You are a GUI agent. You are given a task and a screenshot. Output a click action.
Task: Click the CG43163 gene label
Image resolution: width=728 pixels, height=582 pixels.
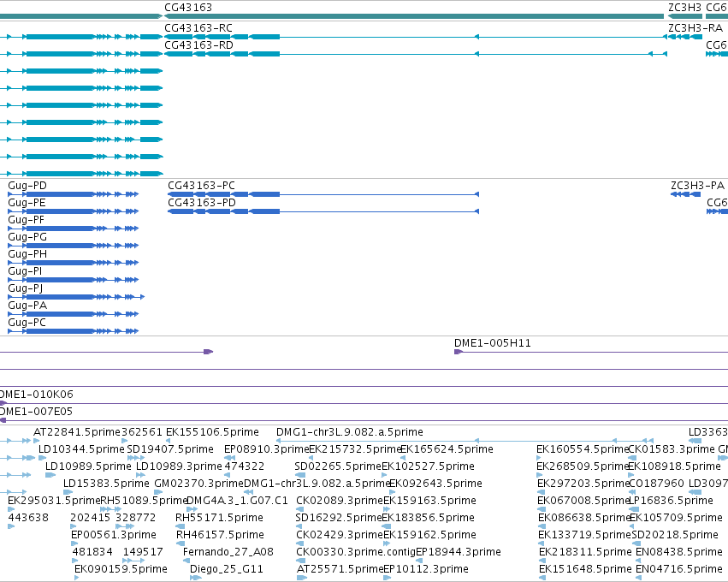[188, 8]
